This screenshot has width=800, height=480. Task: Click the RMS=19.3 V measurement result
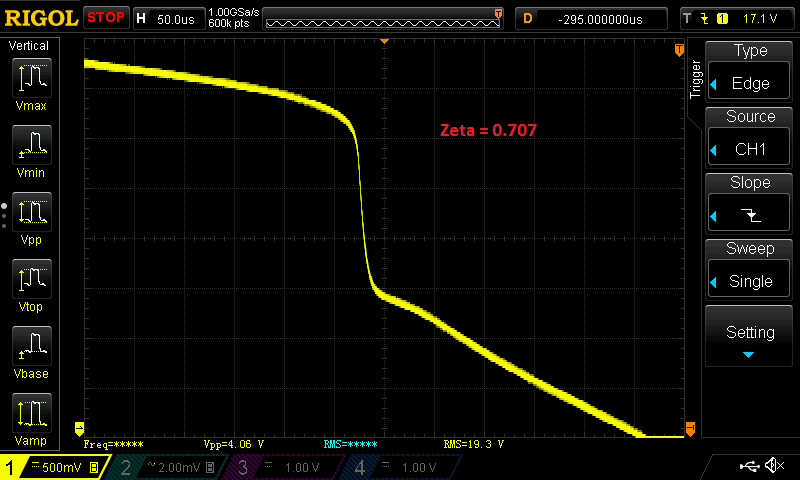point(473,444)
